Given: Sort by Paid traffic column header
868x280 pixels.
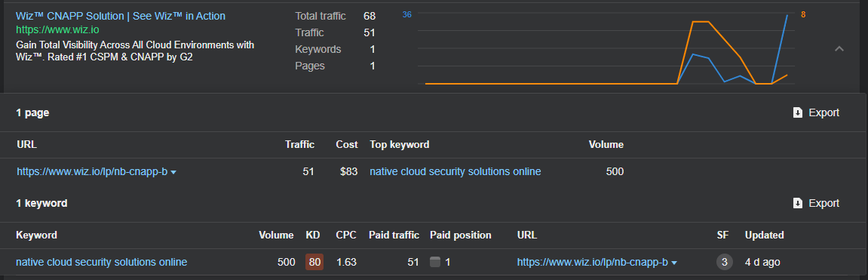Looking at the screenshot, I should [x=394, y=235].
